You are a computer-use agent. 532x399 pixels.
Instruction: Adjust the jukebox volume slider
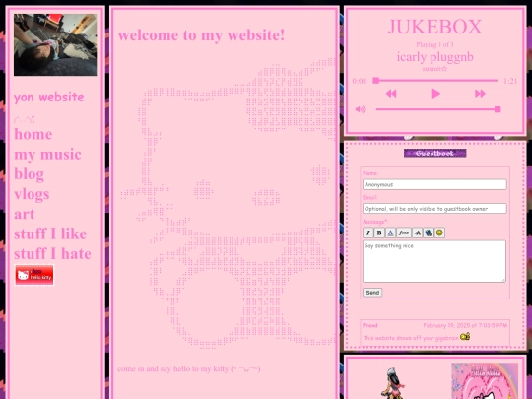438,109
